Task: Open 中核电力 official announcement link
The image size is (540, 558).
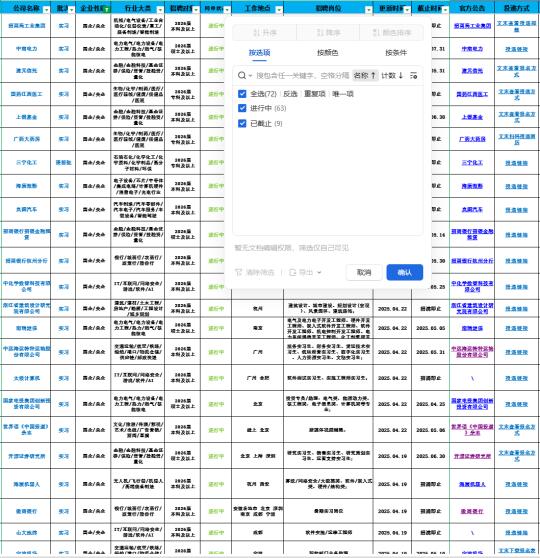Action: [x=472, y=49]
